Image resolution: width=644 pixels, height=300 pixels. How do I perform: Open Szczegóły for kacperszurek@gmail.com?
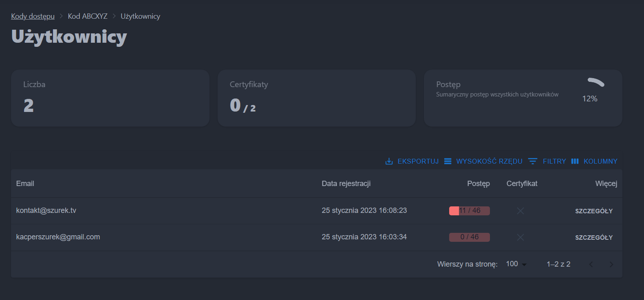(593, 237)
